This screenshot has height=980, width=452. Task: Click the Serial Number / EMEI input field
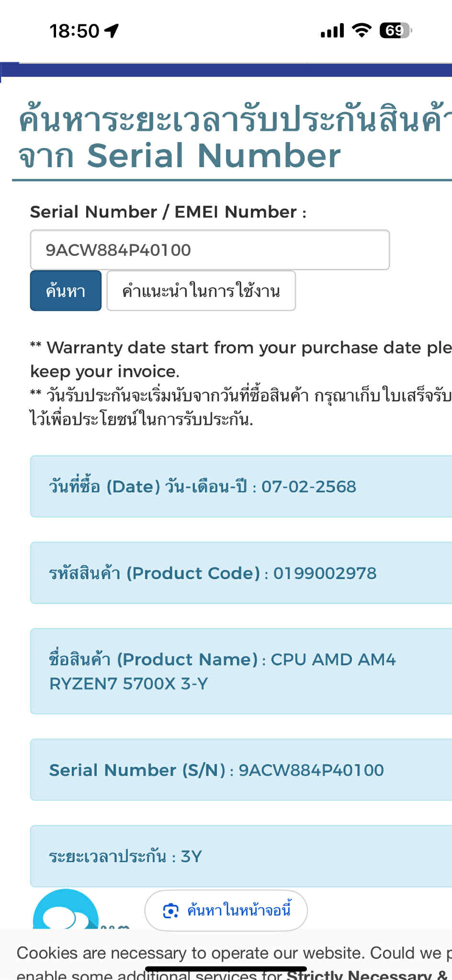(x=210, y=250)
